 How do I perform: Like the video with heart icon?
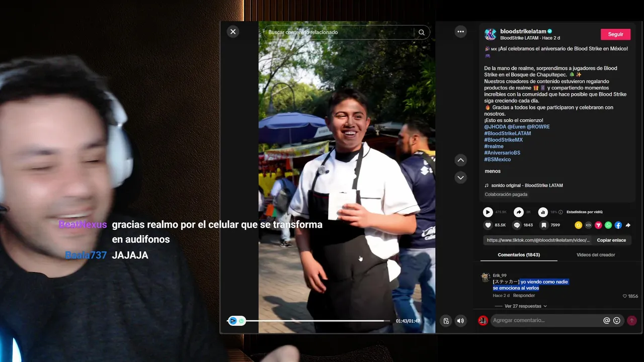click(488, 225)
